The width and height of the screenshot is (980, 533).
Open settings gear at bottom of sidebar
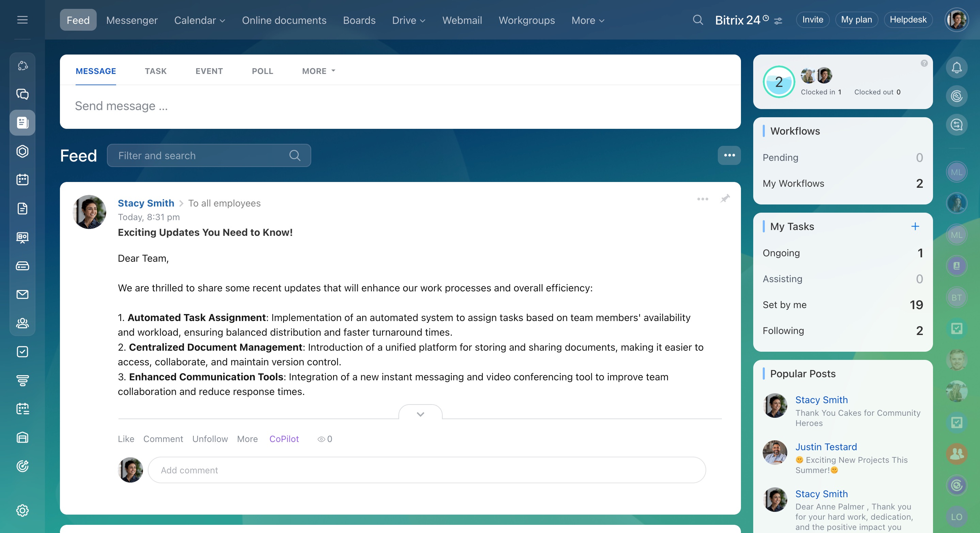(x=22, y=510)
